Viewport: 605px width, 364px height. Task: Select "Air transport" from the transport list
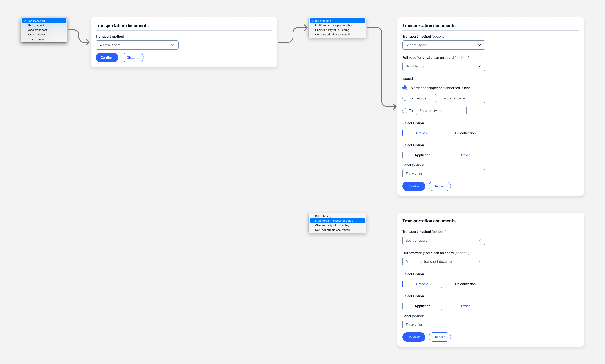coord(36,25)
